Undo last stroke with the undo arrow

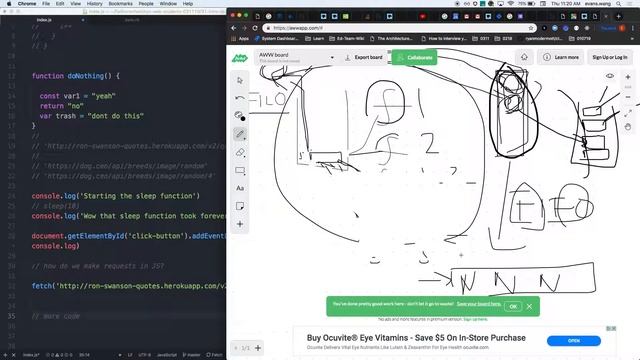pyautogui.click(x=240, y=98)
